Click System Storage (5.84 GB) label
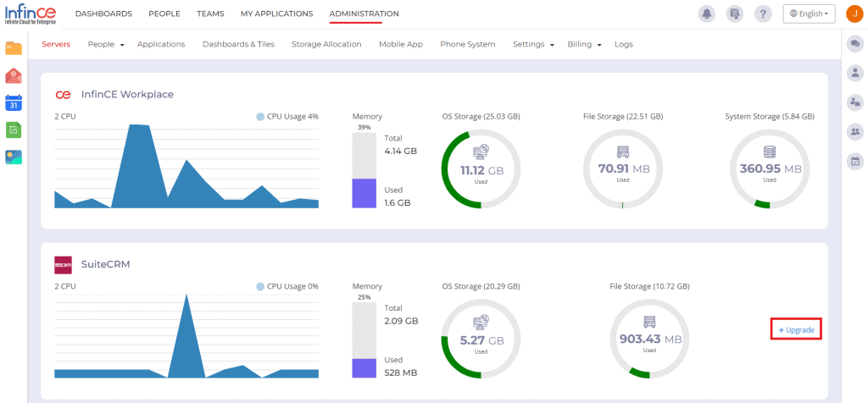The height and width of the screenshot is (403, 868). 770,117
